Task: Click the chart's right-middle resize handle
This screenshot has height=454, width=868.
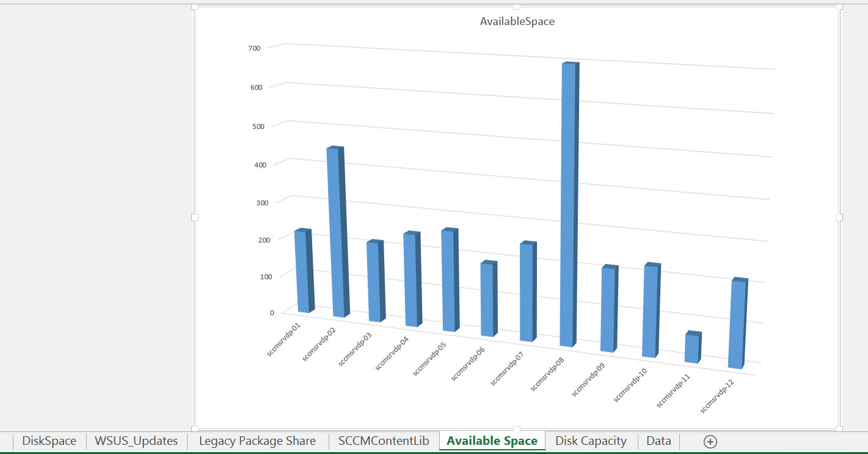Action: (839, 218)
